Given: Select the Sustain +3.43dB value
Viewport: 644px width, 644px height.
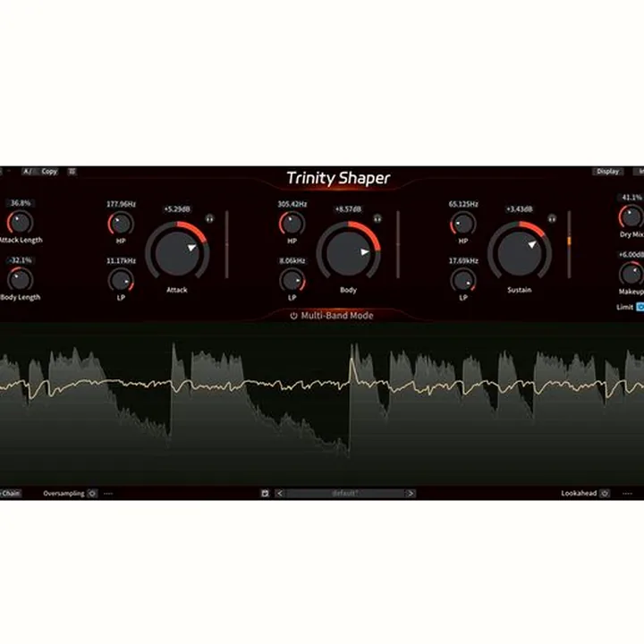Looking at the screenshot, I should click(x=520, y=209).
